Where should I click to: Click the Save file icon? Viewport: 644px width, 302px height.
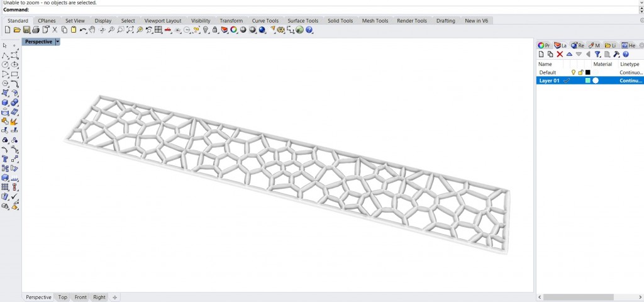coord(26,30)
